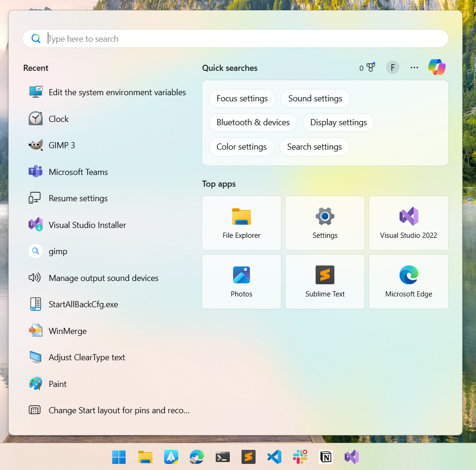Open Notion from the taskbar
This screenshot has height=470, width=476.
tap(326, 457)
